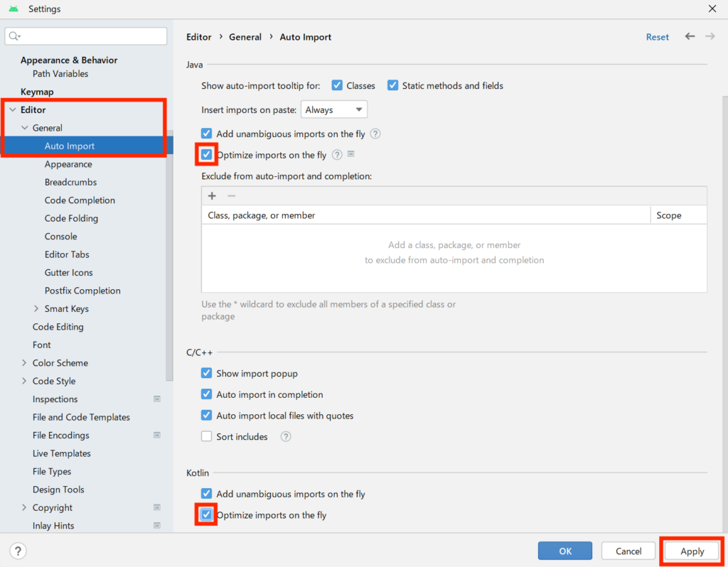
Task: Uncheck Kotlin Add unambiguous imports on the fly
Action: point(207,494)
